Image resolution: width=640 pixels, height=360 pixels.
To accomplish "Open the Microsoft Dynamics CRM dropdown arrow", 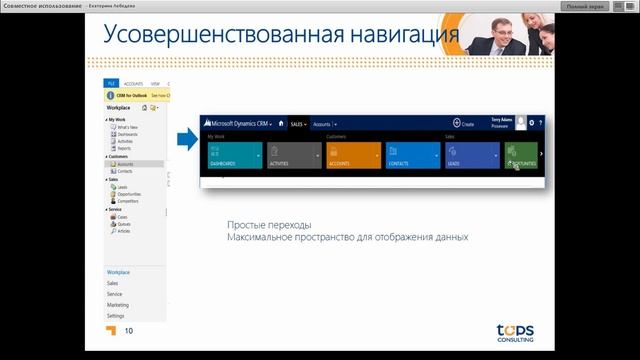I will pos(271,124).
